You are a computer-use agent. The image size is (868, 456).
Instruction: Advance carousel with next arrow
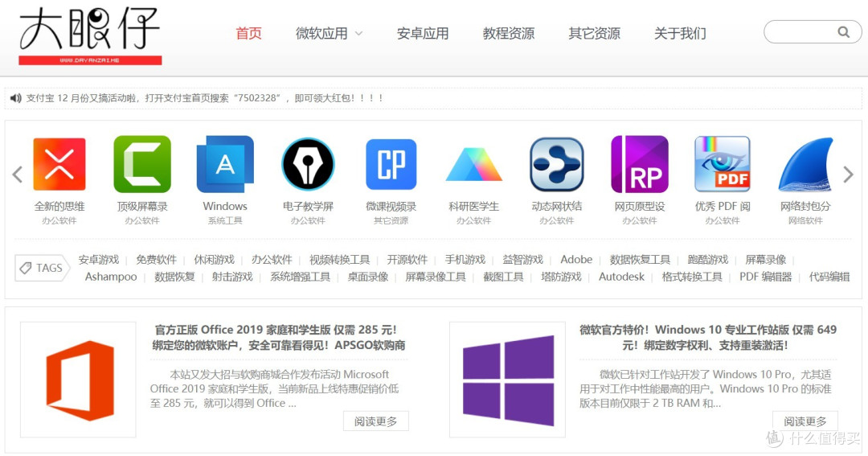[x=848, y=175]
